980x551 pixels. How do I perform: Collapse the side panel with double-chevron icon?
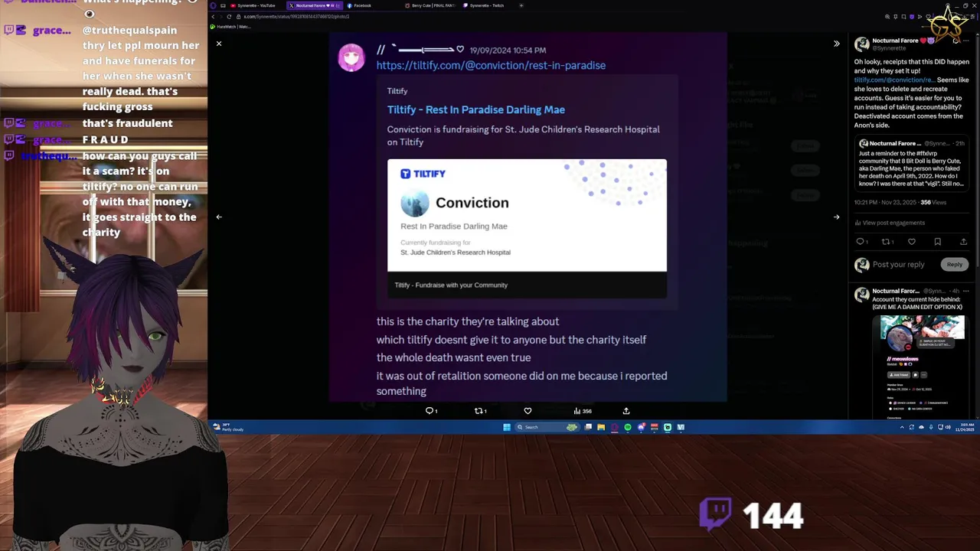point(836,44)
